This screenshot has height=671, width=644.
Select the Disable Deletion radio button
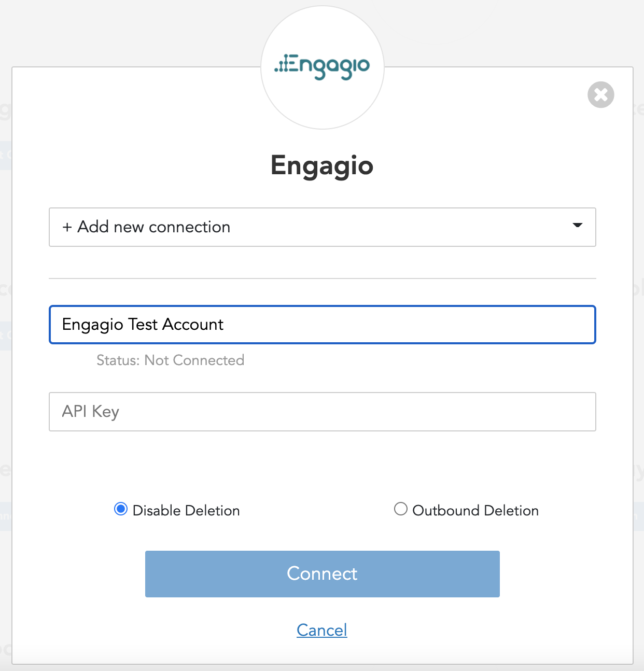coord(121,509)
